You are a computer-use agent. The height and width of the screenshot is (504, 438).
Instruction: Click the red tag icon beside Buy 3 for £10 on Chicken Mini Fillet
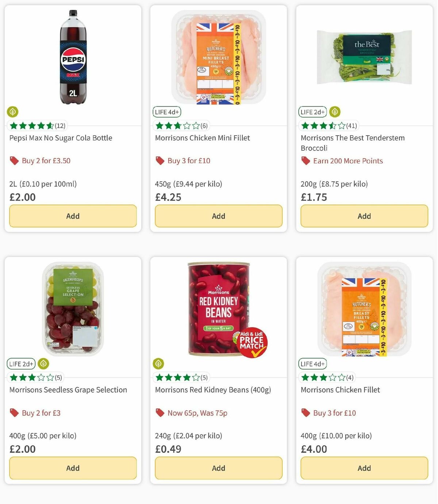pos(160,160)
